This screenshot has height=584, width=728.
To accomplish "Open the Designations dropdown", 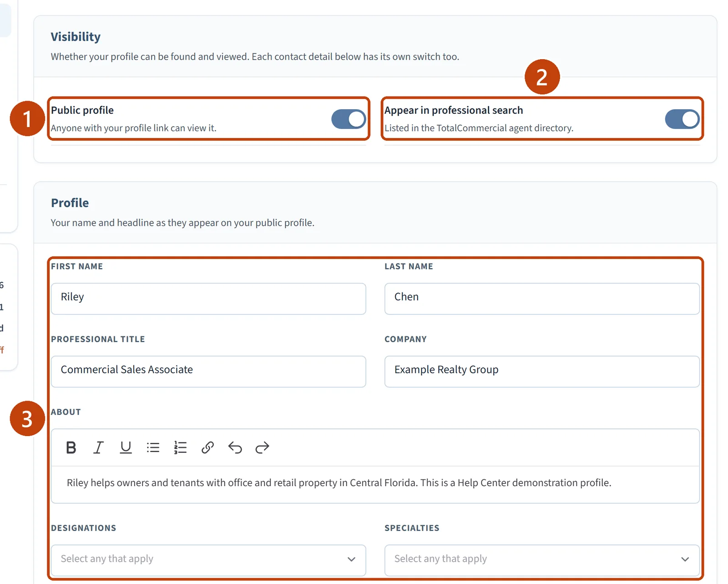I will 208,560.
